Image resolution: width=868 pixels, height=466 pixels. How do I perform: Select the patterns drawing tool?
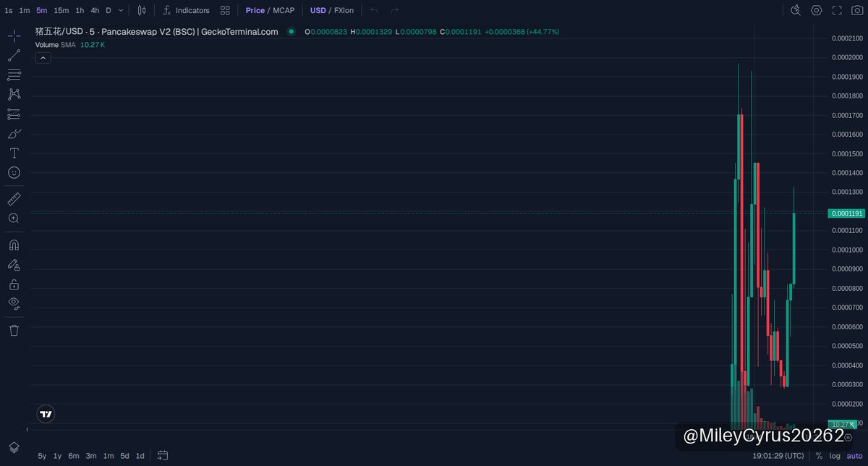click(14, 94)
